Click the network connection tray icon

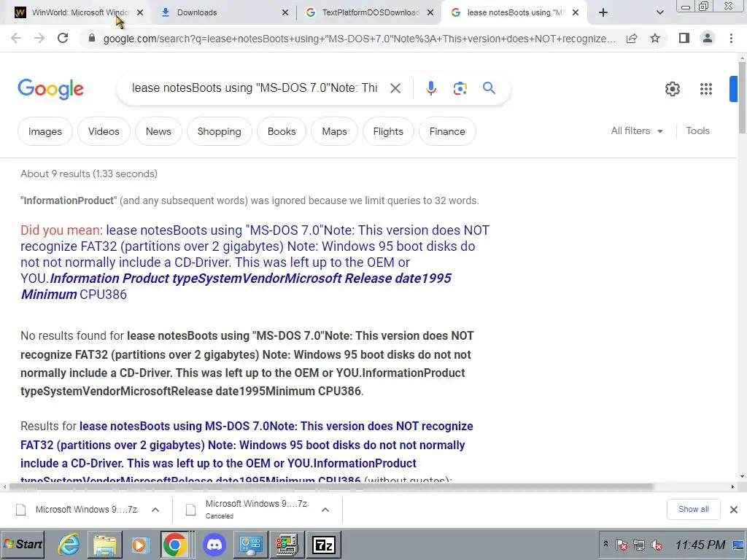click(x=639, y=545)
